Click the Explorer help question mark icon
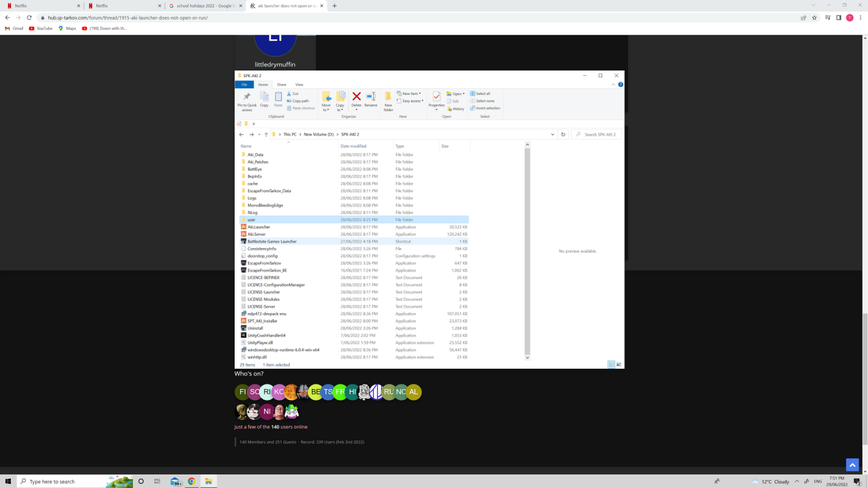 [620, 85]
